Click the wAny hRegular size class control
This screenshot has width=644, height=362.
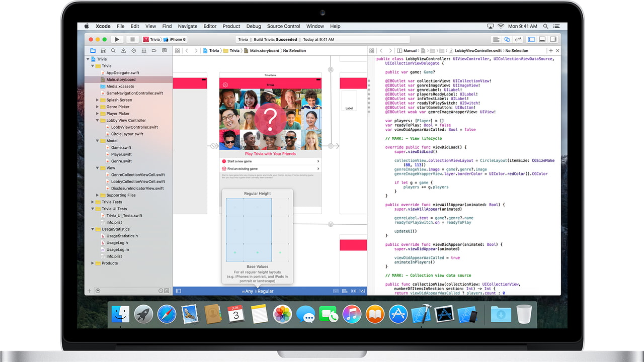coord(258,291)
